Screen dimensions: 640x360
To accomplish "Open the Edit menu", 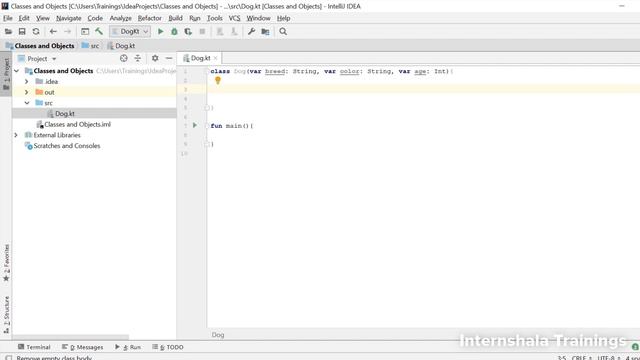I will tap(24, 18).
